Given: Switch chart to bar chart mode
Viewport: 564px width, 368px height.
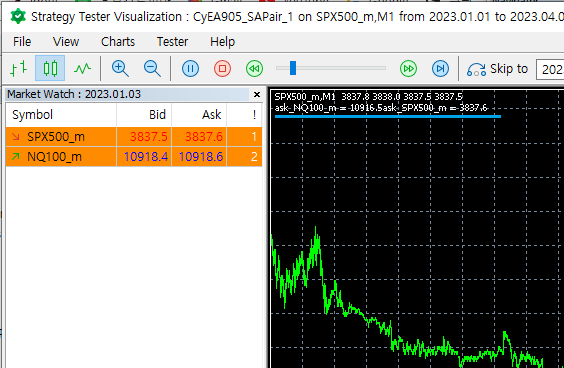Looking at the screenshot, I should point(19,68).
